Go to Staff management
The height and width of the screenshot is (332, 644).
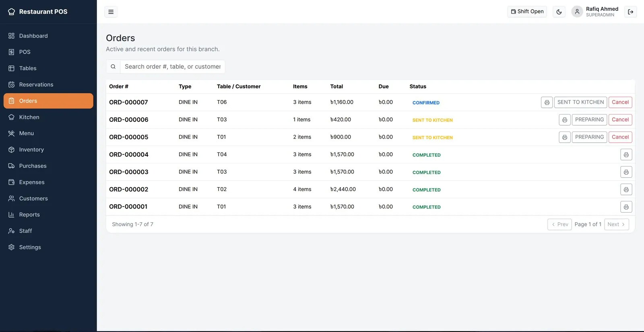[x=48, y=231]
